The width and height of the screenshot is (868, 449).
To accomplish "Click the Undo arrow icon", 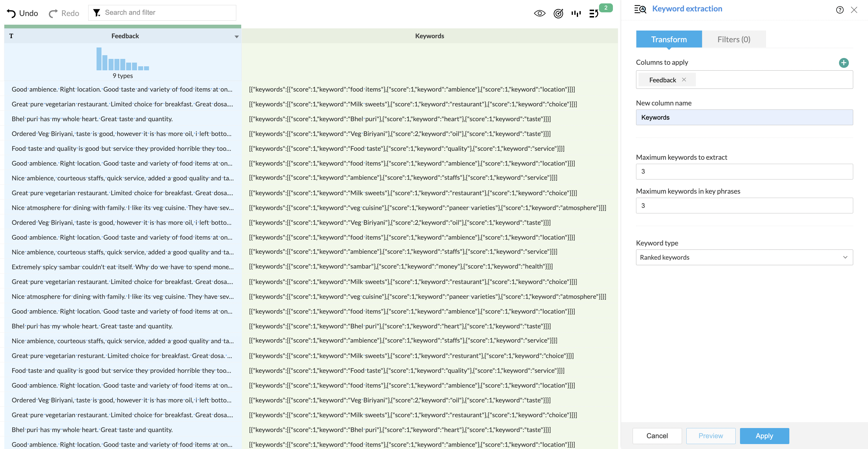I will [x=11, y=13].
